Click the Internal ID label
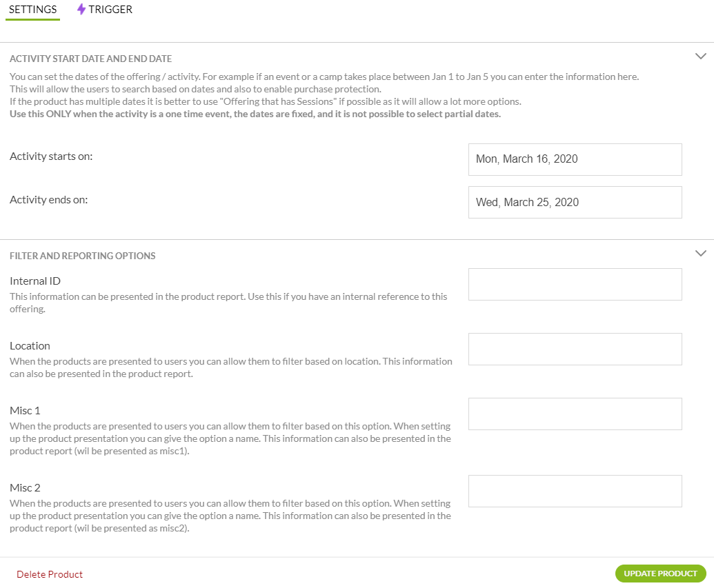 tap(35, 281)
